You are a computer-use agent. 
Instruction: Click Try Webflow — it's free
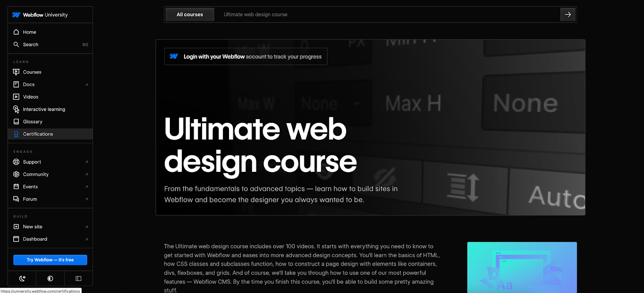tap(50, 260)
